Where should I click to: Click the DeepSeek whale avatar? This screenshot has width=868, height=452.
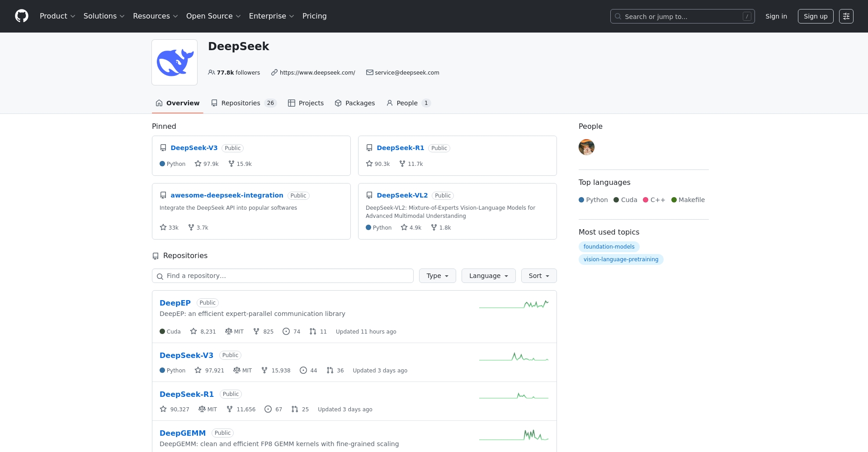point(175,62)
